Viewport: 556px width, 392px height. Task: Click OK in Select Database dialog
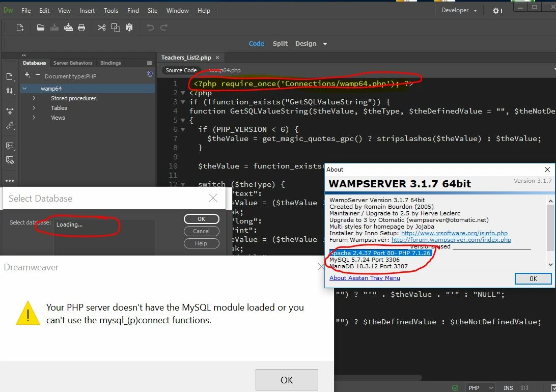click(202, 219)
